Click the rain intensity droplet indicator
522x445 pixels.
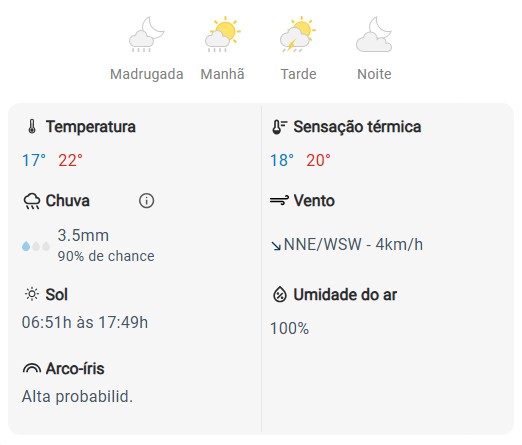click(36, 246)
